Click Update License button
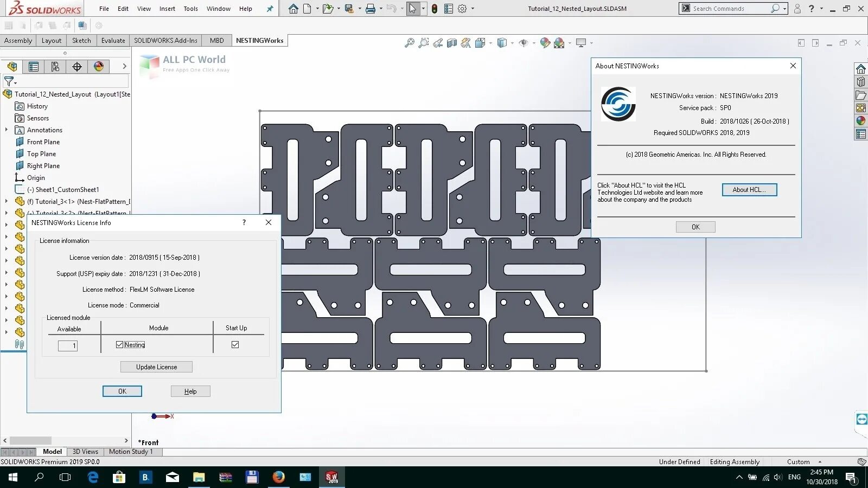The width and height of the screenshot is (868, 488). coord(156,367)
